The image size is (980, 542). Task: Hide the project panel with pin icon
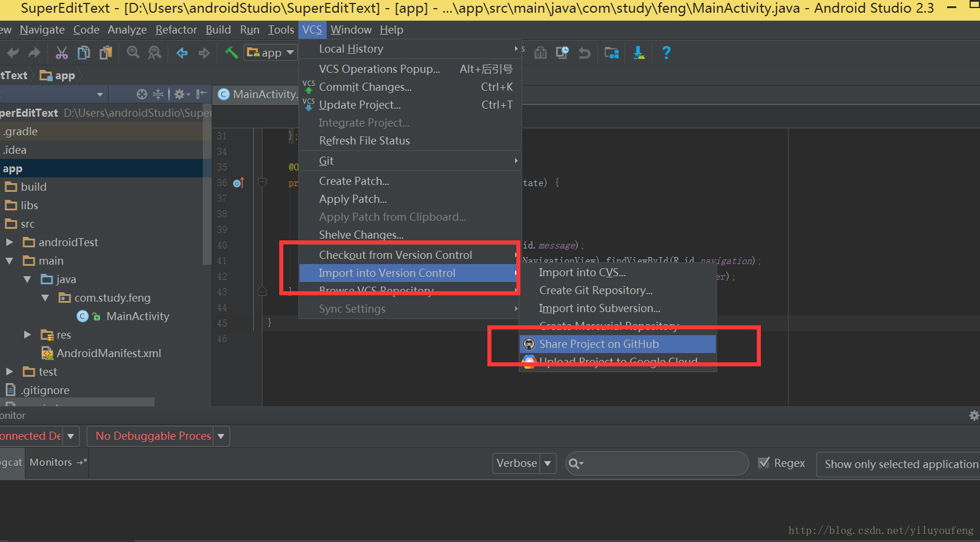201,94
